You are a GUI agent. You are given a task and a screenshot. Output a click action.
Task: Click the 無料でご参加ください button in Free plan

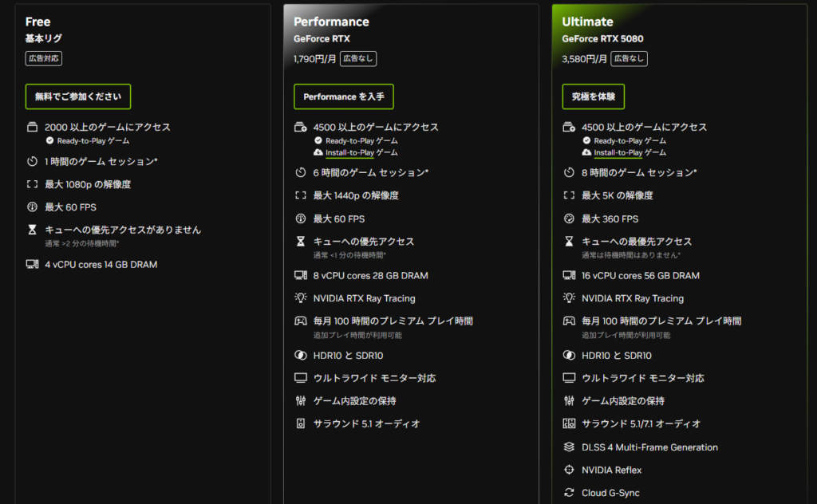[78, 96]
